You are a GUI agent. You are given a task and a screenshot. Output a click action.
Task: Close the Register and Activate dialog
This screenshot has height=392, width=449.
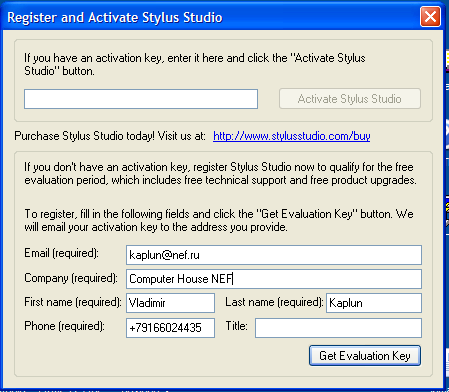tap(430, 16)
